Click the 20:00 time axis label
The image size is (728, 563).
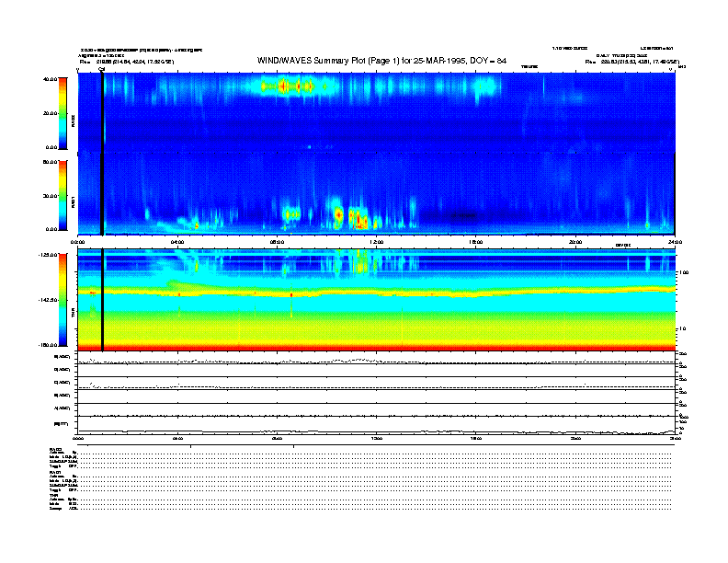pyautogui.click(x=574, y=241)
